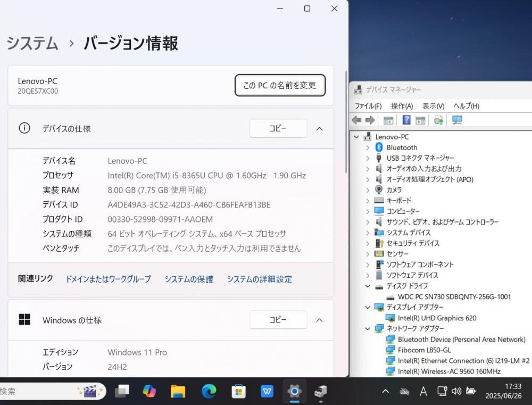This screenshot has width=532, height=405.
Task: Click the monitor icon in Device Manager toolbar
Action: coord(457,120)
